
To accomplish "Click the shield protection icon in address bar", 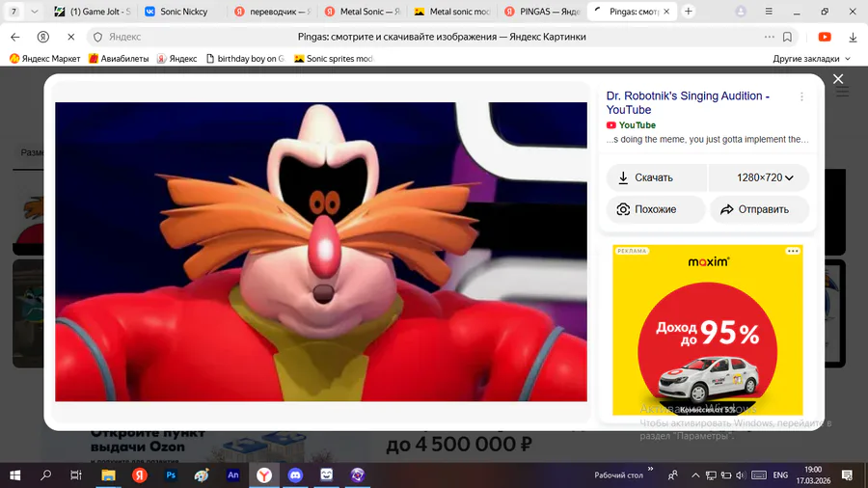I will coord(98,37).
